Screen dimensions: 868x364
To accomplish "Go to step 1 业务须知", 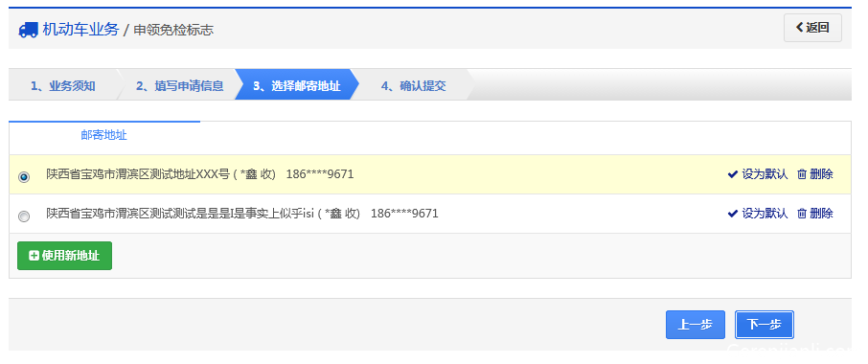I will point(62,86).
